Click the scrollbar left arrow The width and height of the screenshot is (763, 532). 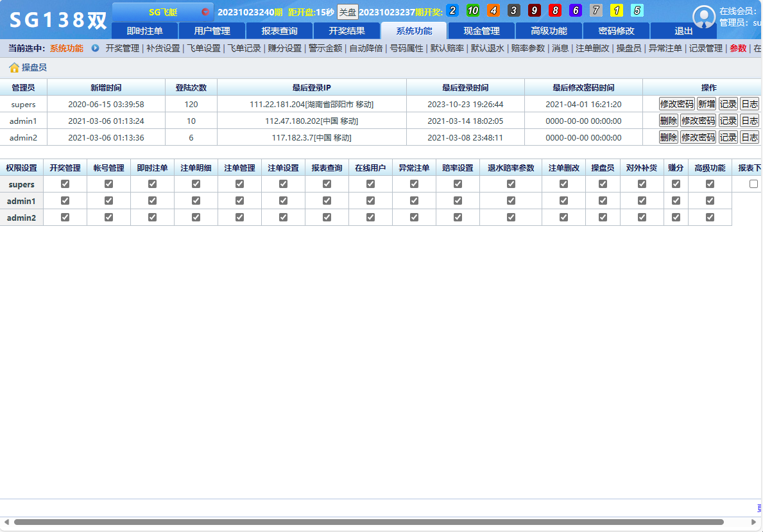[6, 522]
